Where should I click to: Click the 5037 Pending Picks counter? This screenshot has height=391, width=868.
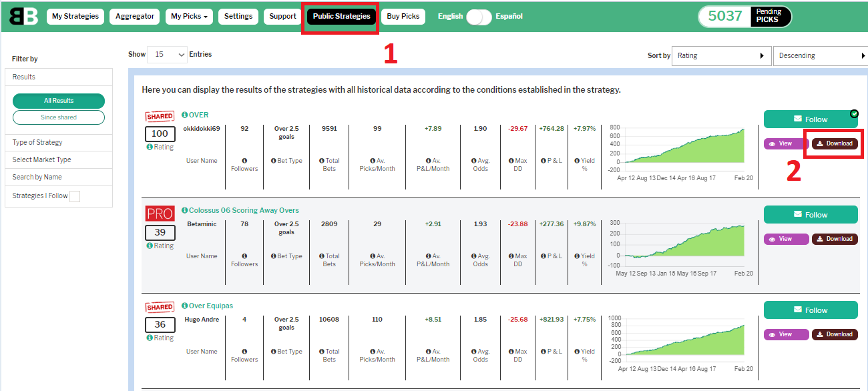click(744, 17)
